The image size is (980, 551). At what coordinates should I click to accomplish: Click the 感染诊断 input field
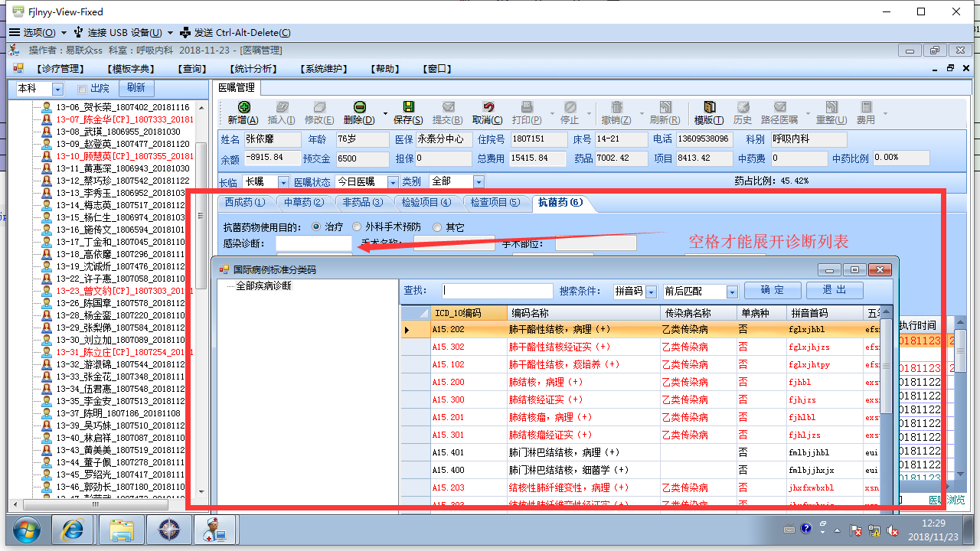(314, 243)
